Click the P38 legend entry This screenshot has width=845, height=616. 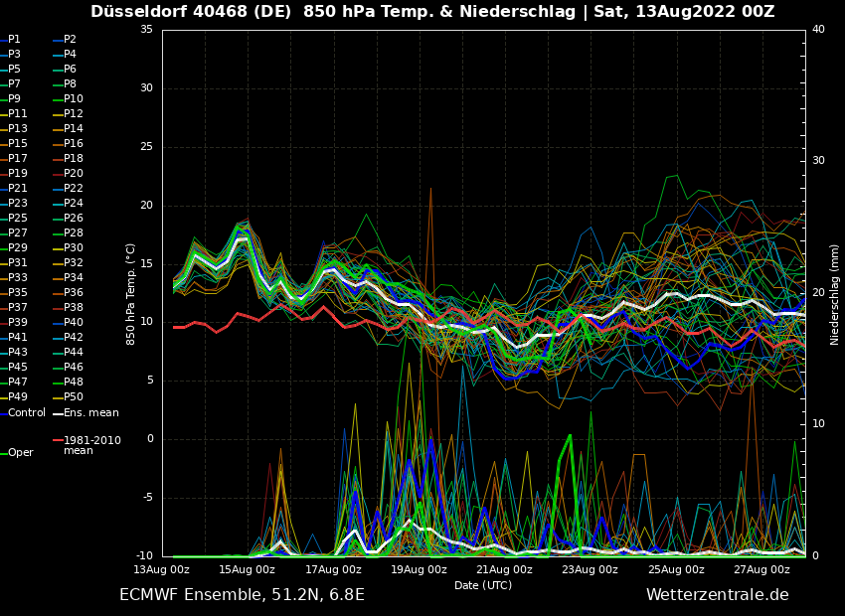(x=73, y=307)
